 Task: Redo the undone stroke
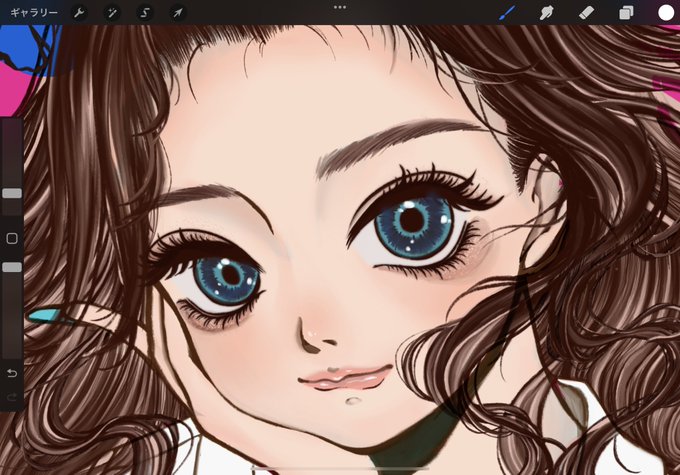(12, 397)
